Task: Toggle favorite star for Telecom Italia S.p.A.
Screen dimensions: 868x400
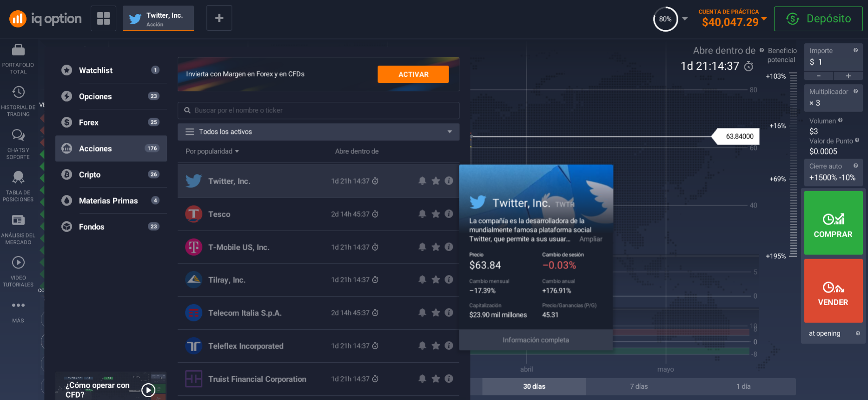Action: tap(436, 313)
